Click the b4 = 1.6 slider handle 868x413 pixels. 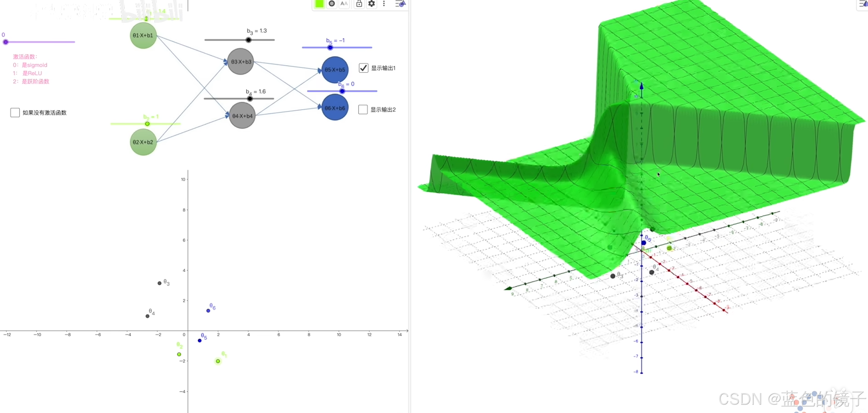250,99
